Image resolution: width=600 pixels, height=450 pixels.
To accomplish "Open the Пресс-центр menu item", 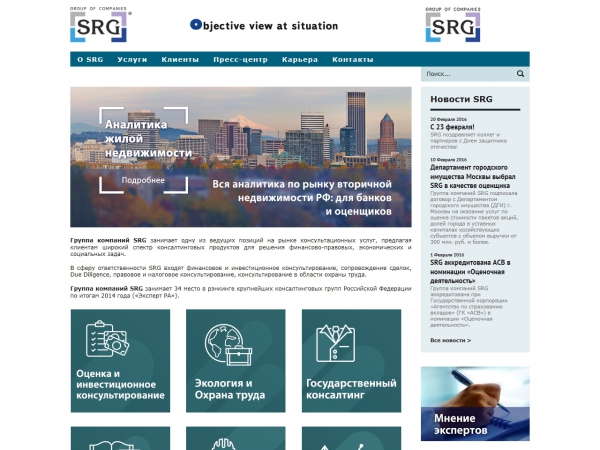I will tap(240, 59).
